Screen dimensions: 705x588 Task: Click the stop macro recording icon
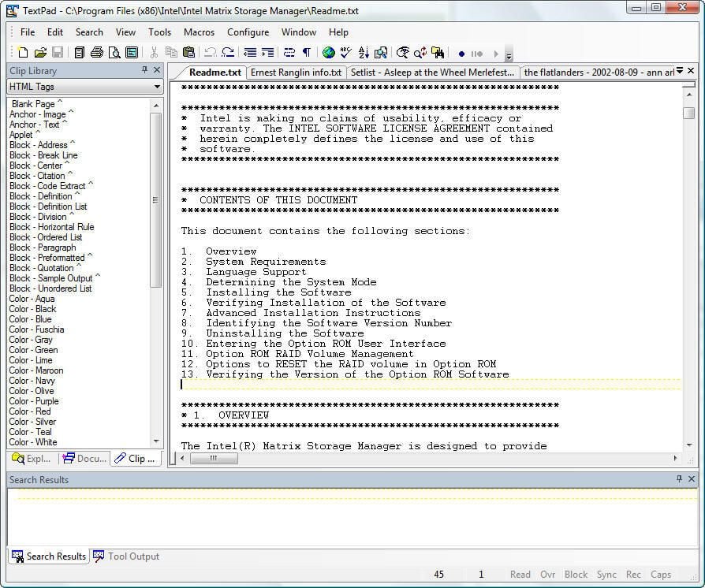pyautogui.click(x=477, y=54)
